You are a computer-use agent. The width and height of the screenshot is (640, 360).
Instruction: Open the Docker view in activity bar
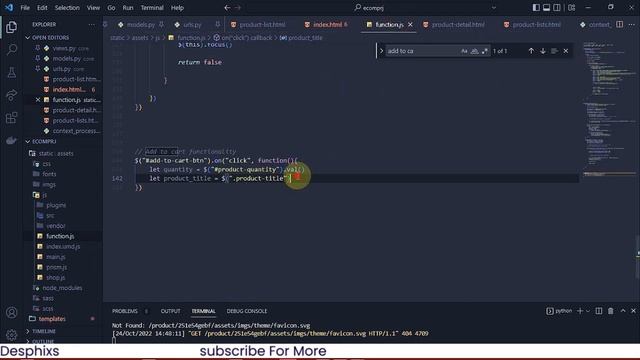point(11,141)
